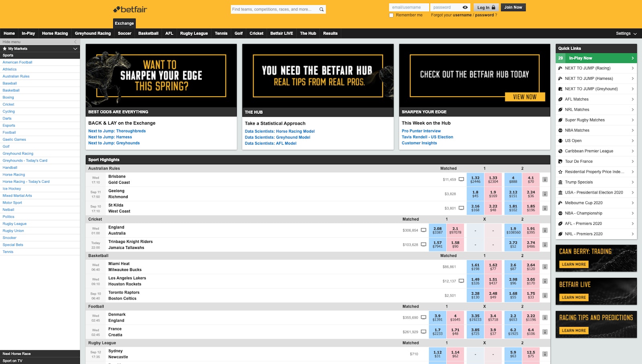The image size is (642, 364).
Task: Enable the Remember me checkbox
Action: click(x=391, y=15)
